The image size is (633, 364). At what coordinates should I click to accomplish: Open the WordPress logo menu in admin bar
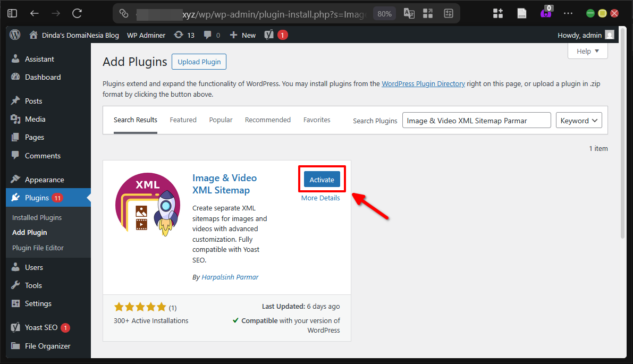click(x=14, y=35)
